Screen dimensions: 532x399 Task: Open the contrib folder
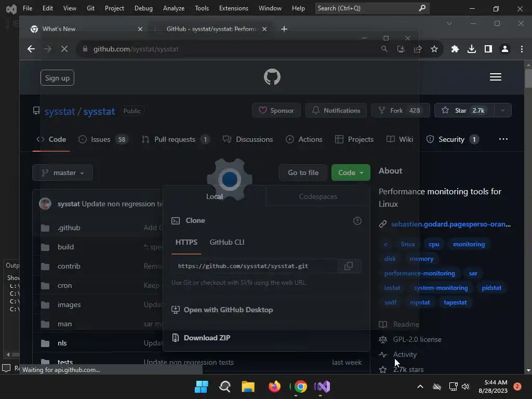coord(69,267)
